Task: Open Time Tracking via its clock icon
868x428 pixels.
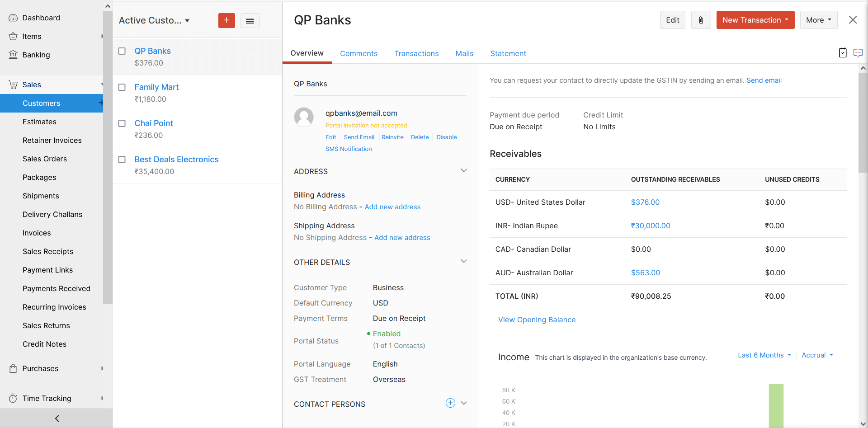Action: (14, 398)
